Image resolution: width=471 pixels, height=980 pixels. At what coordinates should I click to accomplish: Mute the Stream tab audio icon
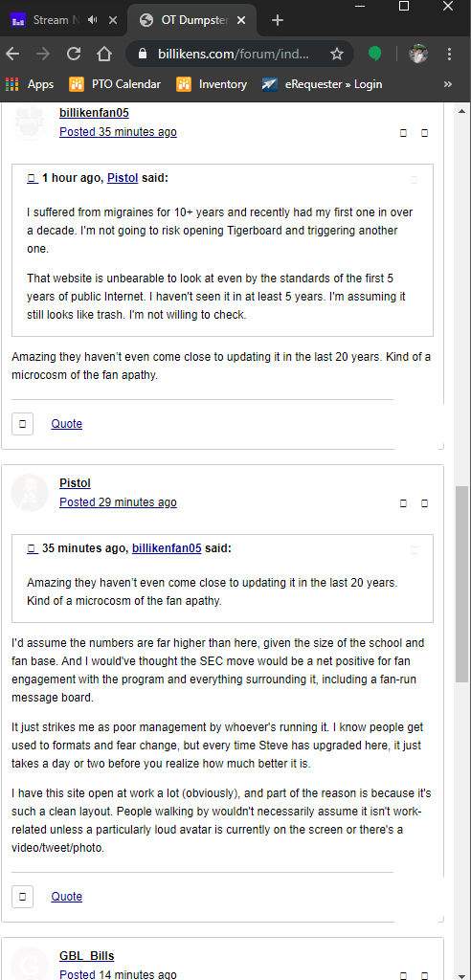(93, 20)
